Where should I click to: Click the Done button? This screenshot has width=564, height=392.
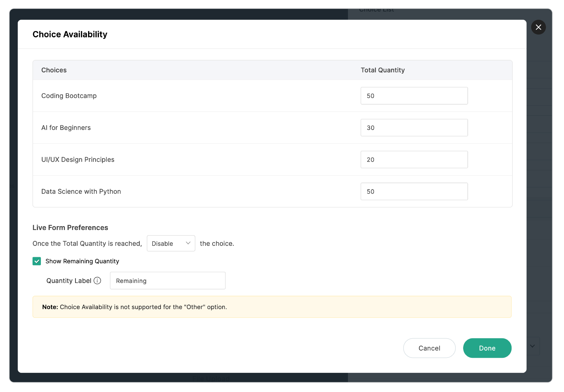click(x=487, y=348)
